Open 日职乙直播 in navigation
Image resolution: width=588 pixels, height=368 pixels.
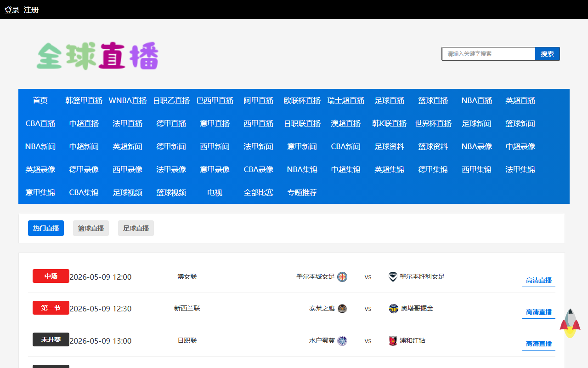[x=171, y=100]
